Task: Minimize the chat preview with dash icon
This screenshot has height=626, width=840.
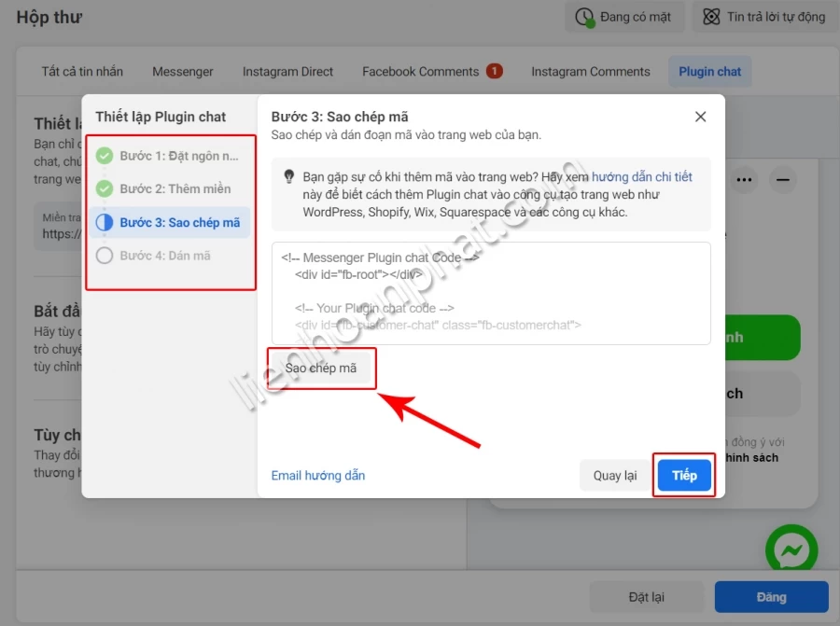Action: pyautogui.click(x=783, y=180)
